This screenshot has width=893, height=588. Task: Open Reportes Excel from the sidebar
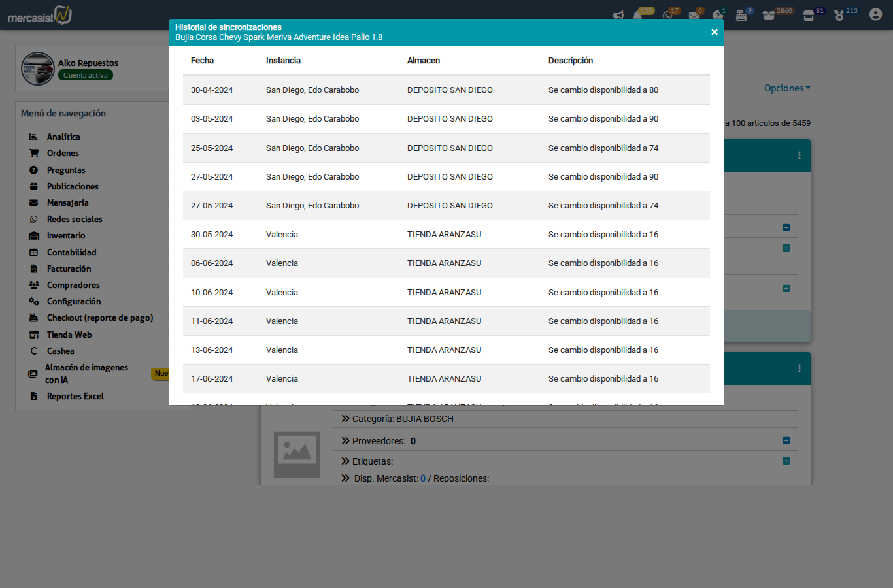(75, 396)
